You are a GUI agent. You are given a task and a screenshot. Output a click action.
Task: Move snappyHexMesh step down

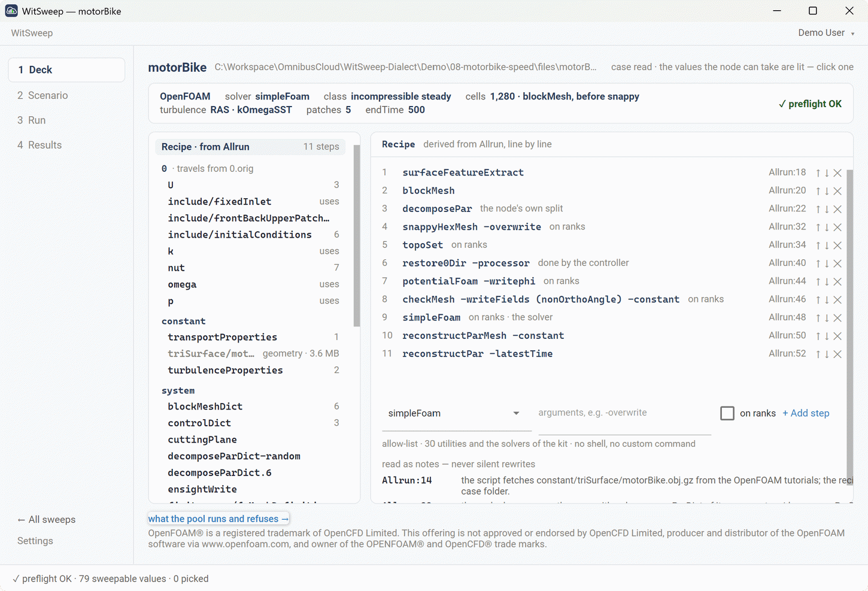click(827, 228)
